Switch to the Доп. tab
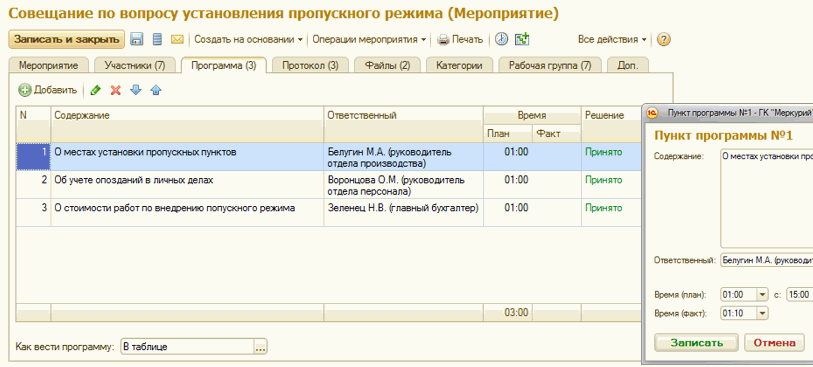 tap(628, 66)
